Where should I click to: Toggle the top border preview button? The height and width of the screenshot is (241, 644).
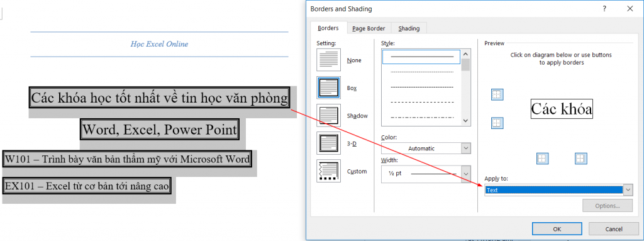click(497, 95)
